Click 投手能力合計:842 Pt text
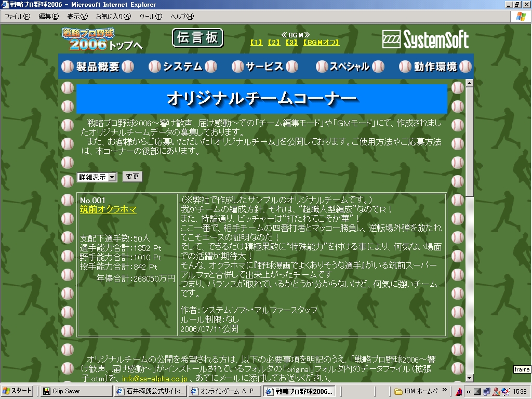This screenshot has height=399, width=532. (x=118, y=267)
